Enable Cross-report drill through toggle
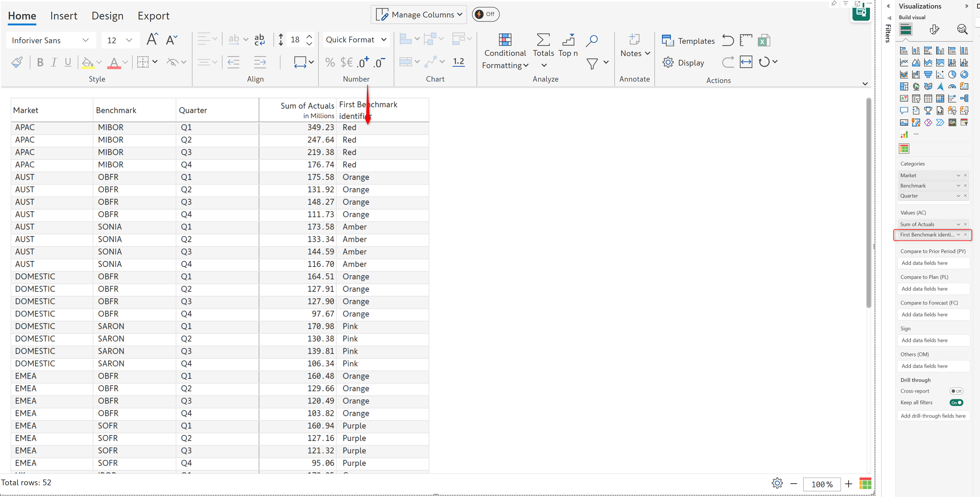Image resolution: width=980 pixels, height=497 pixels. tap(956, 391)
